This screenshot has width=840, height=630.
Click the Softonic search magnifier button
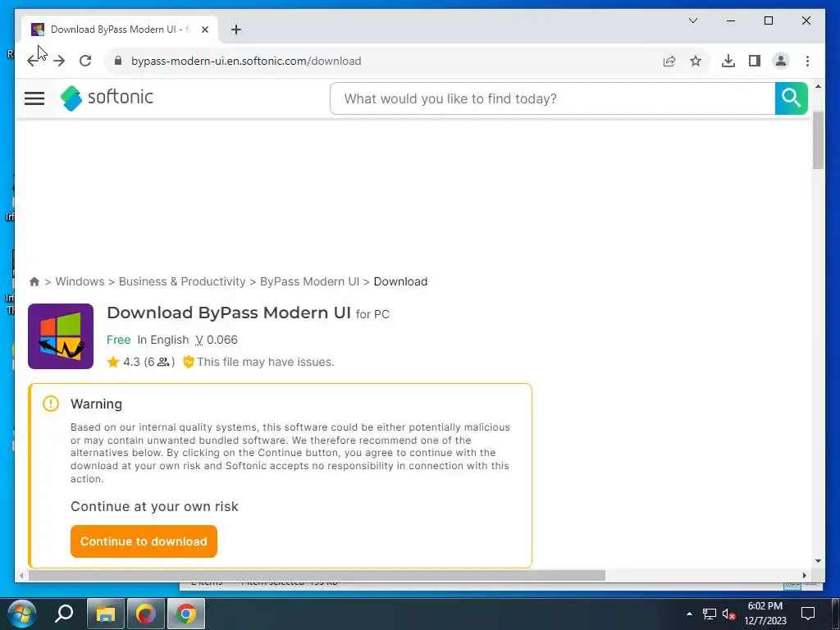pos(791,98)
